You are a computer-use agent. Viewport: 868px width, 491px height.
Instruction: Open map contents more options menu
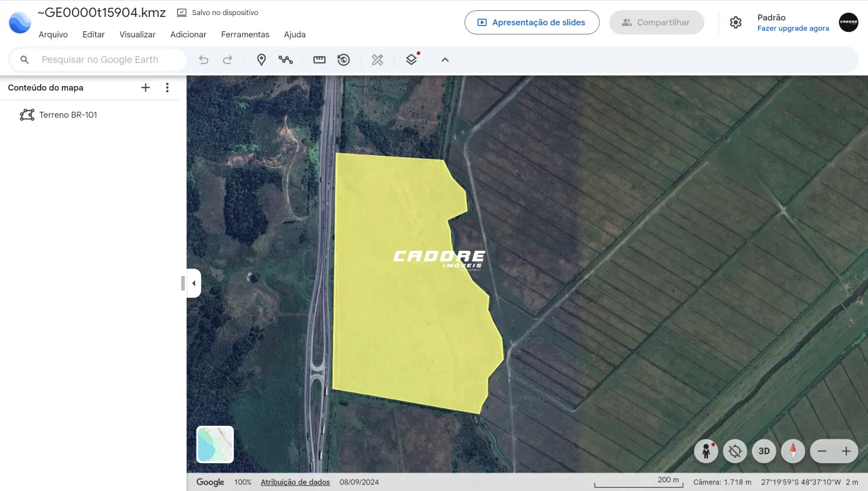(x=167, y=87)
